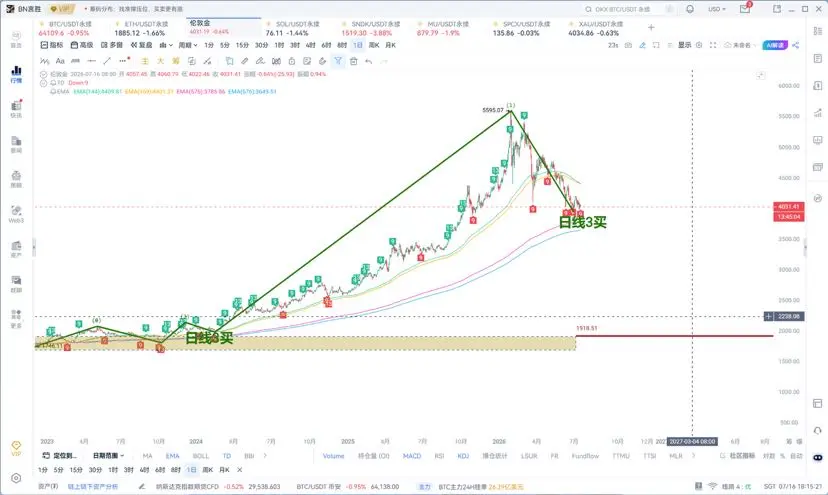Image resolution: width=828 pixels, height=495 pixels.
Task: Toggle the Volume sub-indicator
Action: tap(333, 456)
